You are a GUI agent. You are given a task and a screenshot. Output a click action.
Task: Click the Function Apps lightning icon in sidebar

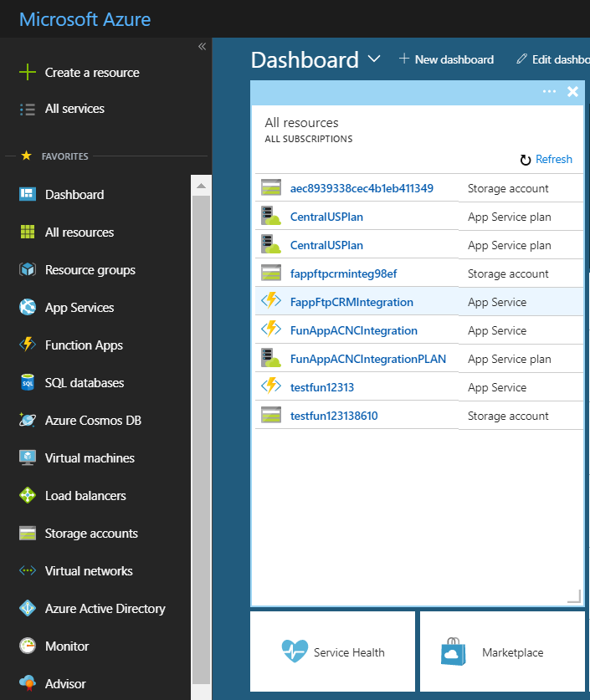point(28,345)
